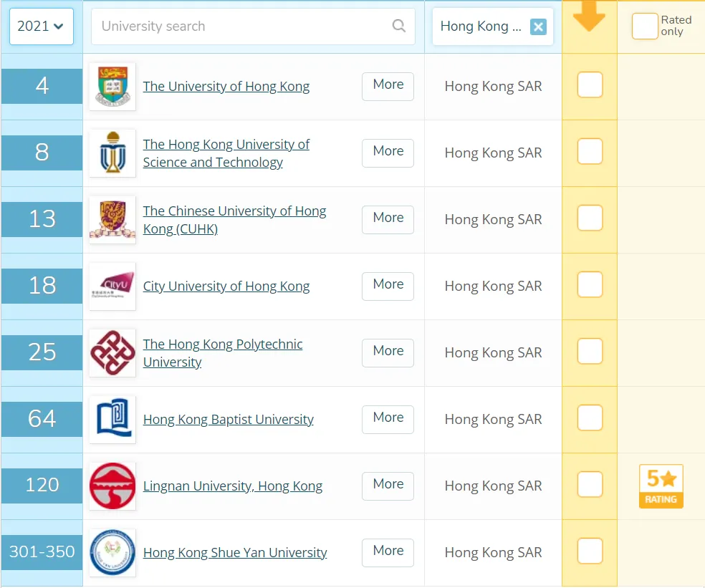Screen dimensions: 705x588
Task: Click the HKUST logo icon
Action: point(112,153)
